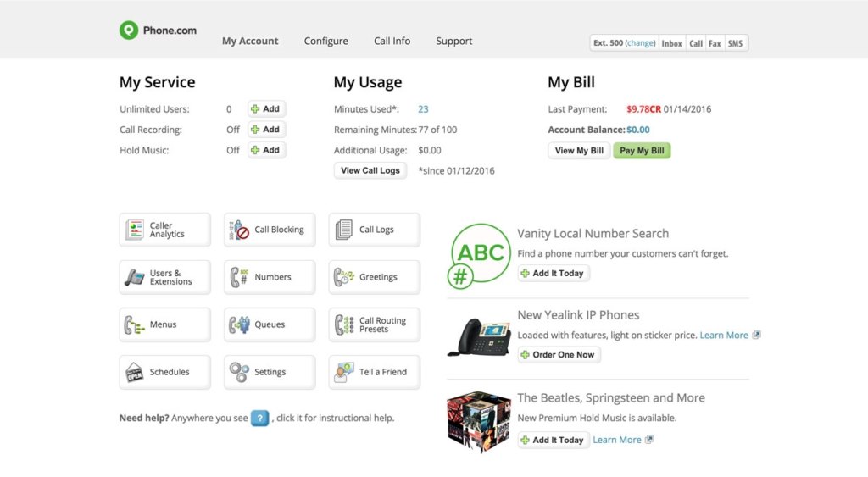Screen dimensions: 868x477
Task: Click the change extension link
Action: (x=641, y=43)
